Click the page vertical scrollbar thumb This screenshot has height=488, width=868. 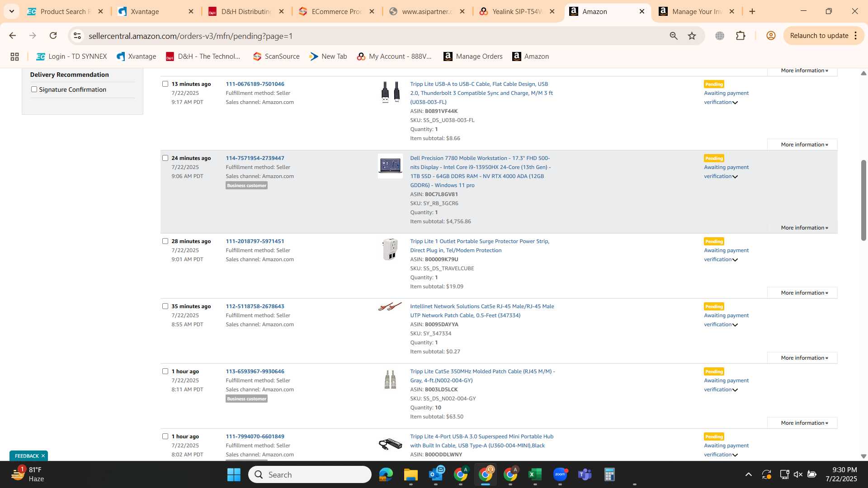[863, 200]
